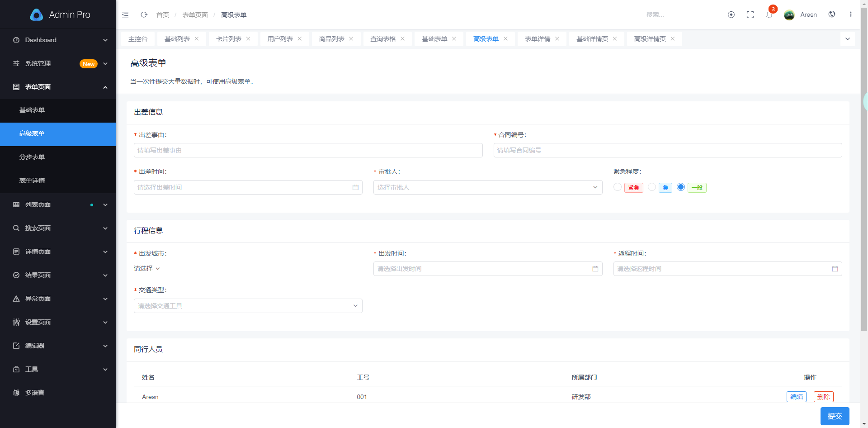Switch to the 查询表格 tab

click(x=383, y=39)
